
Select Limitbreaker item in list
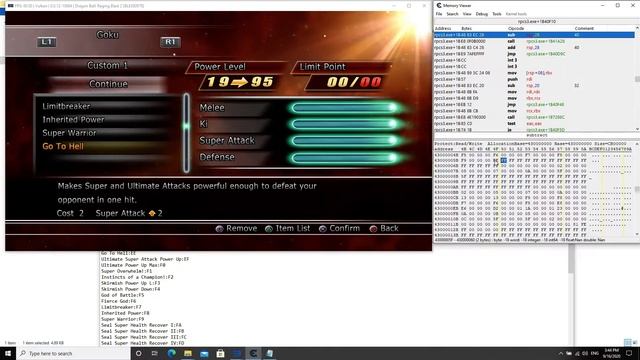coord(66,106)
